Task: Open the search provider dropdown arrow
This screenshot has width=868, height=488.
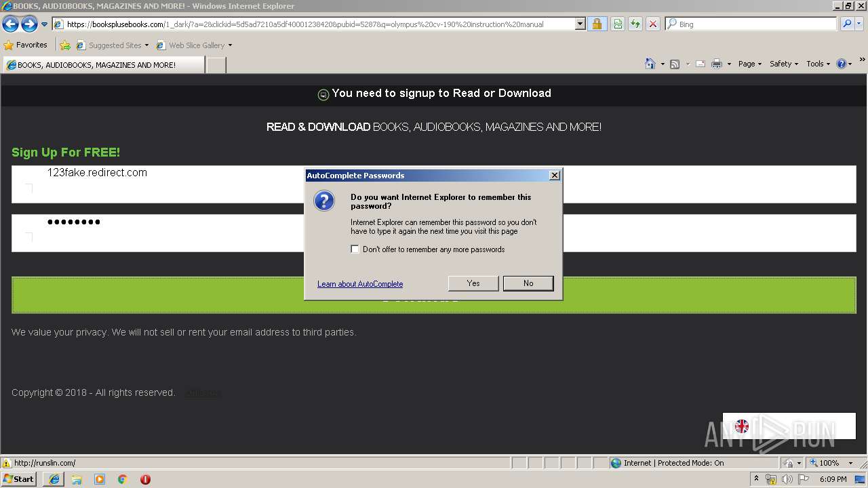Action: coord(859,24)
